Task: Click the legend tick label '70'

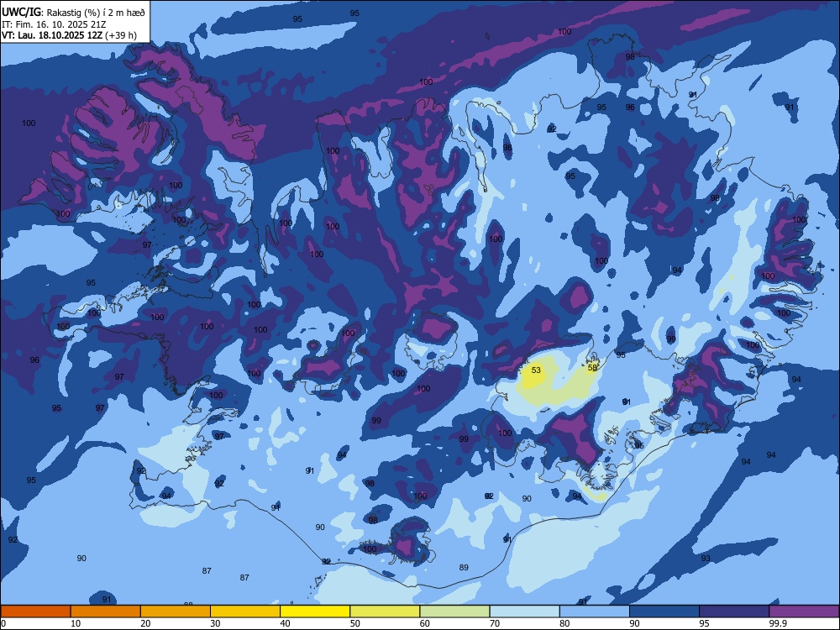Action: 495,623
